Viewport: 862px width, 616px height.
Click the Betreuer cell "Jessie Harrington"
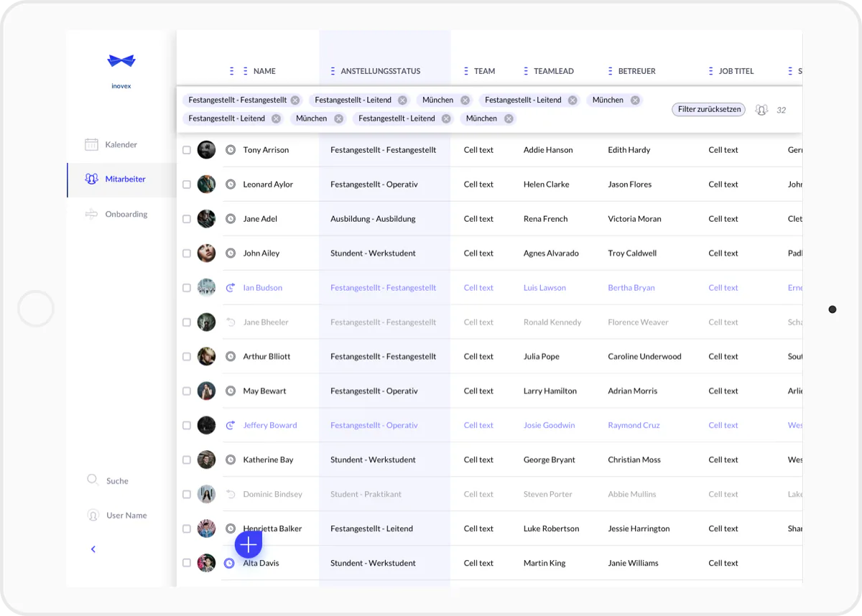(x=639, y=529)
